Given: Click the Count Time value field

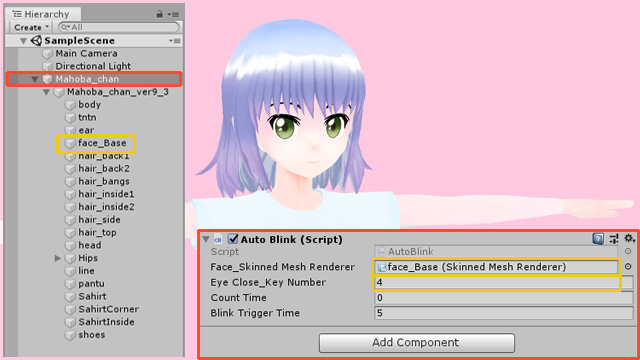Looking at the screenshot, I should (x=504, y=298).
